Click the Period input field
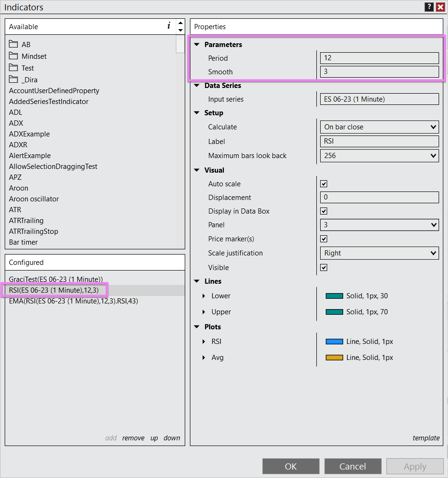This screenshot has width=448, height=478. click(379, 58)
